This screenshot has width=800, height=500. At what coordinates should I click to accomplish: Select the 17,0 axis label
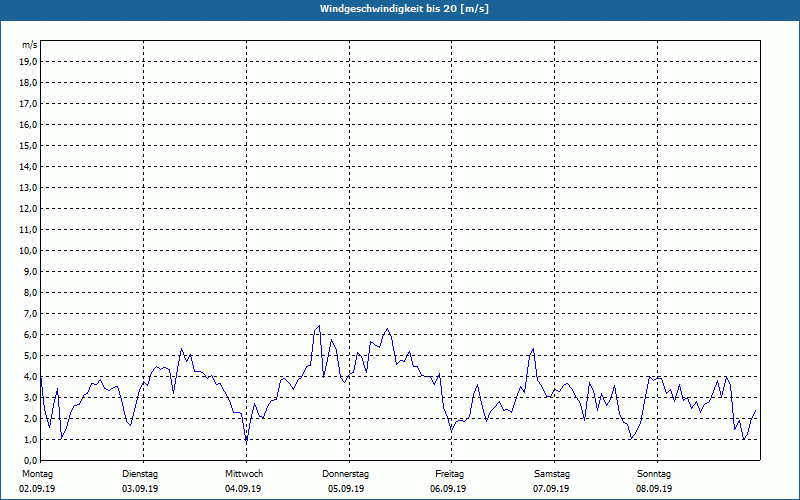click(x=28, y=104)
